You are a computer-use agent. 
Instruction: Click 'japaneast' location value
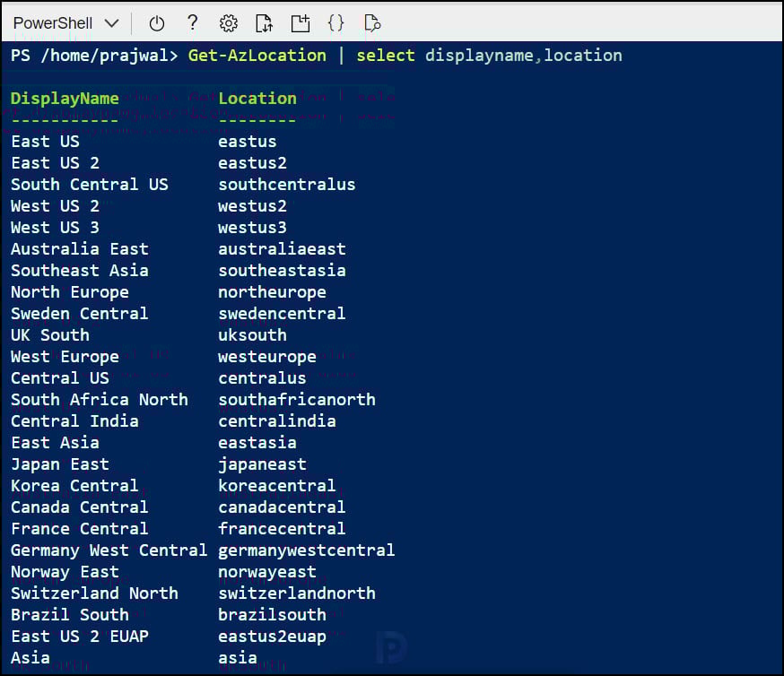(x=262, y=464)
